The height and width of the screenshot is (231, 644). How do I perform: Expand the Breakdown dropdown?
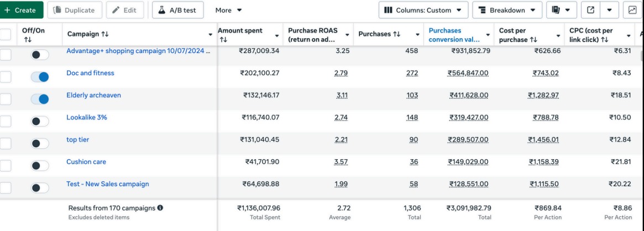click(507, 10)
